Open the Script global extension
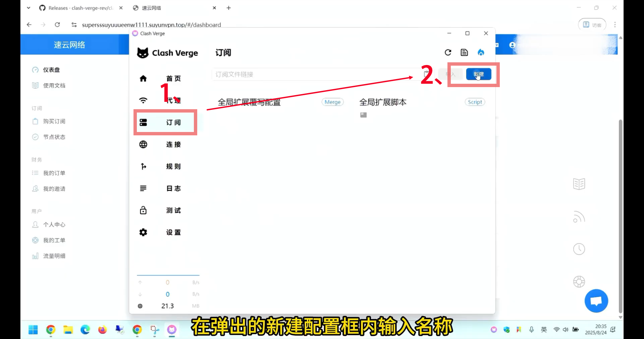This screenshot has width=644, height=339. [x=475, y=102]
